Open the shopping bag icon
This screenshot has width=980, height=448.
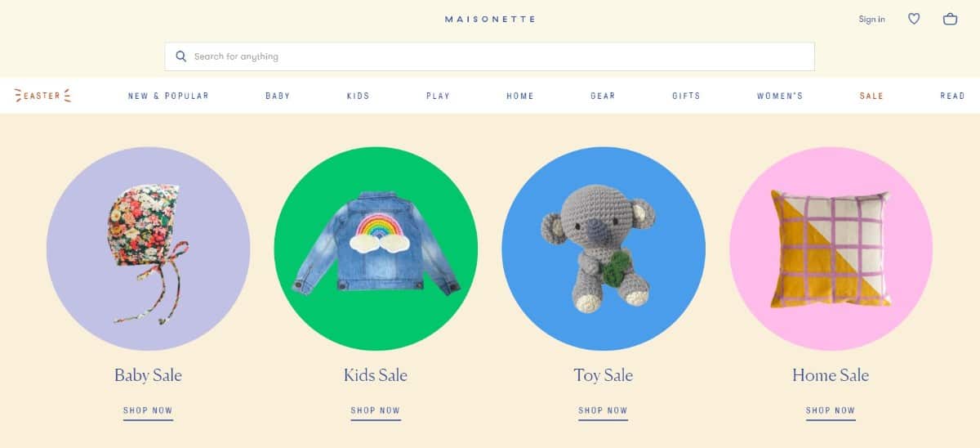(x=950, y=19)
